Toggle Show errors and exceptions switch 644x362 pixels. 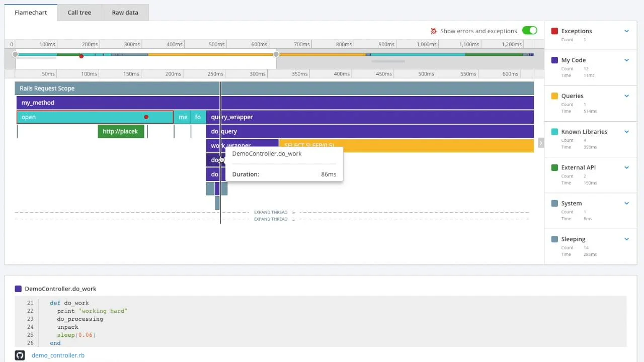point(529,31)
